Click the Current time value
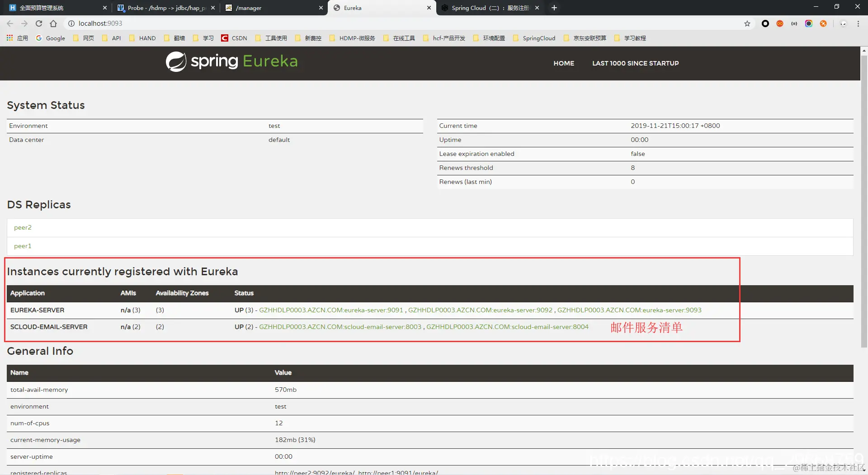The height and width of the screenshot is (475, 868). click(x=675, y=126)
